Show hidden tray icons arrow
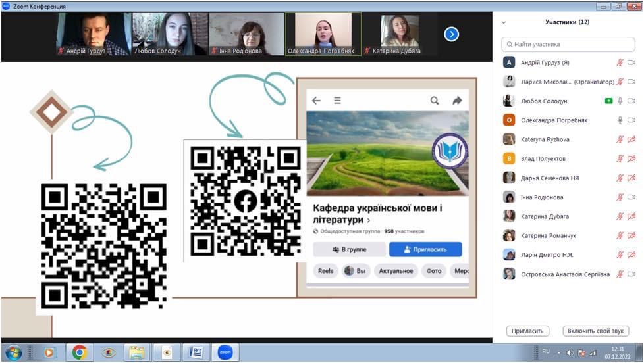The width and height of the screenshot is (644, 363). pyautogui.click(x=559, y=352)
